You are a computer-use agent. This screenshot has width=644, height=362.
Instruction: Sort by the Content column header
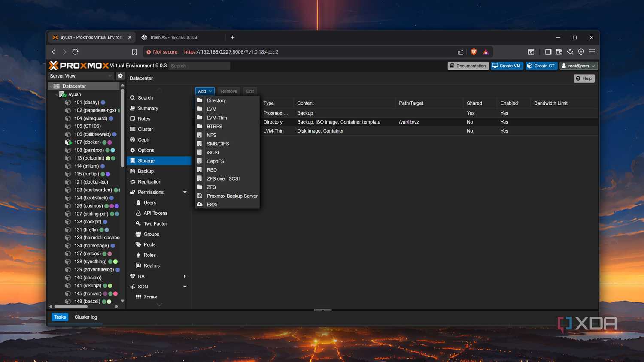(x=344, y=103)
